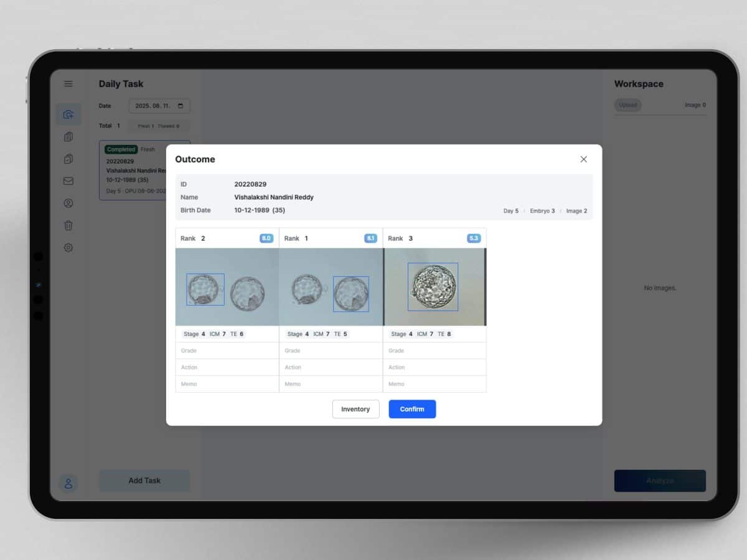This screenshot has width=747, height=560.
Task: Open the mail icon in the sidebar
Action: pyautogui.click(x=68, y=181)
